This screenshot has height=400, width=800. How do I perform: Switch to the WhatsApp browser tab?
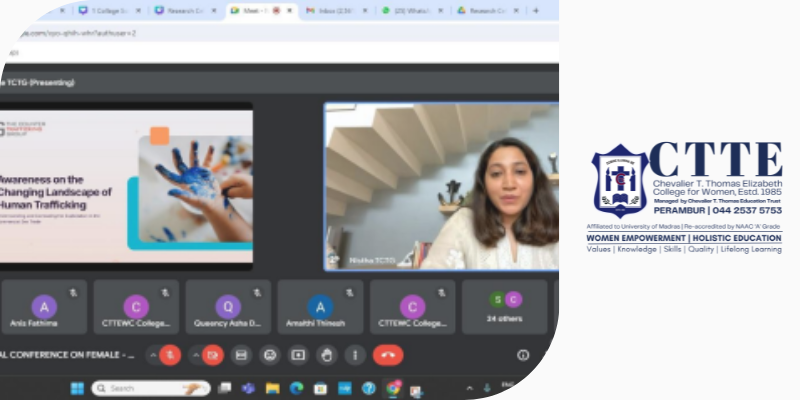(x=412, y=11)
